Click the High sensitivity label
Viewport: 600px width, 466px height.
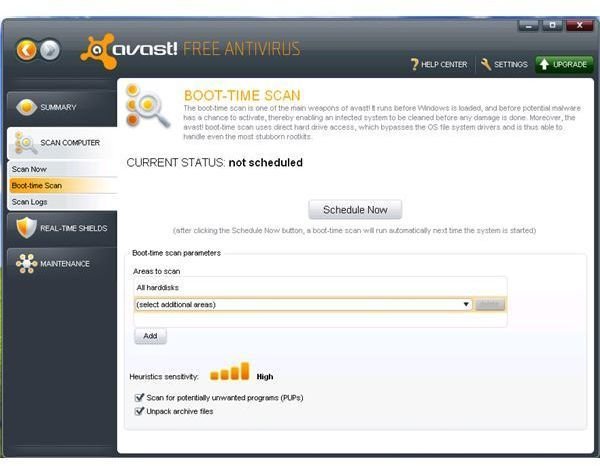pos(265,377)
